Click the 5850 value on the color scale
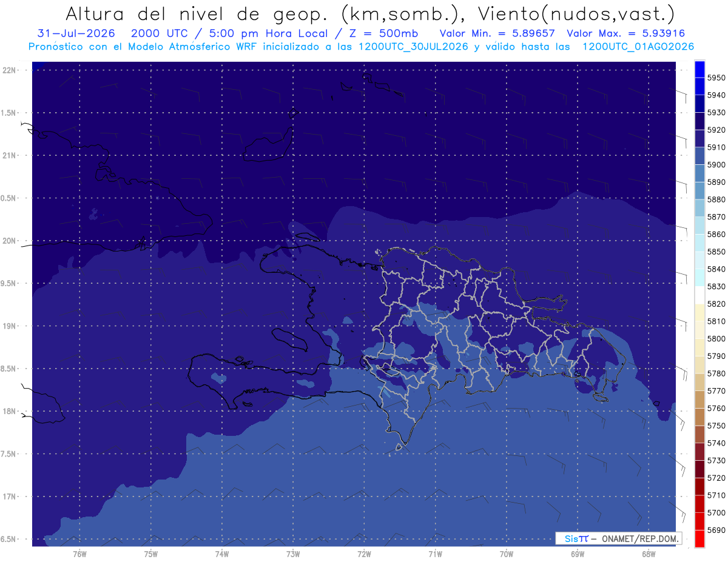Screen dimensions: 728x562 (716, 252)
